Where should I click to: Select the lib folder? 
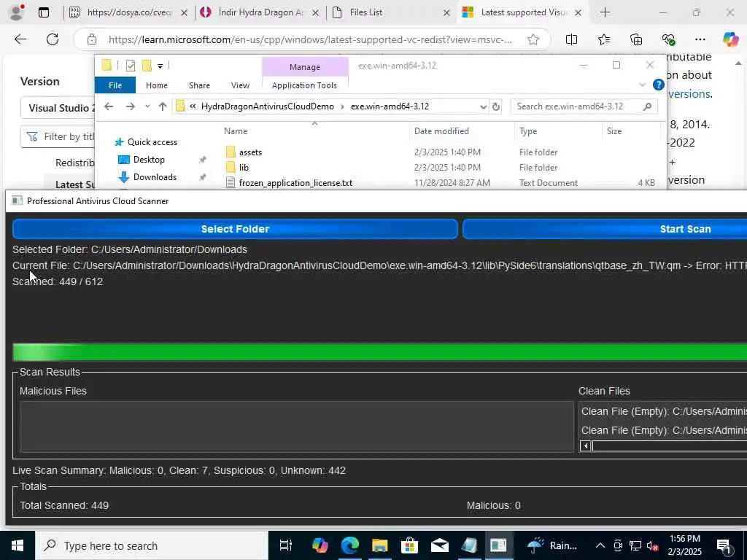[x=244, y=168]
